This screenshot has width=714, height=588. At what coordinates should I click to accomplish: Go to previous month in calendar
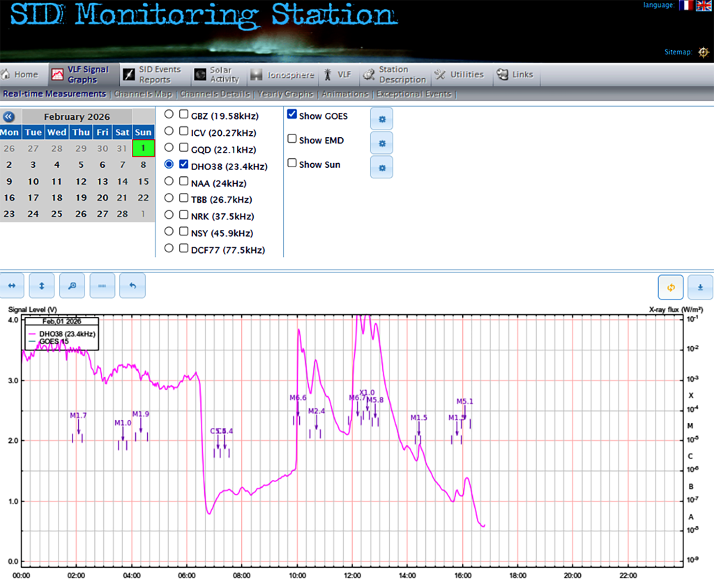(x=9, y=117)
